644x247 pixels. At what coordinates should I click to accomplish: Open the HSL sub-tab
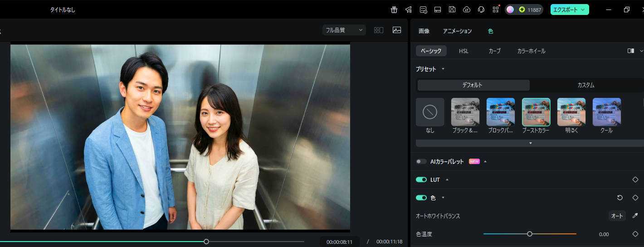(x=463, y=51)
